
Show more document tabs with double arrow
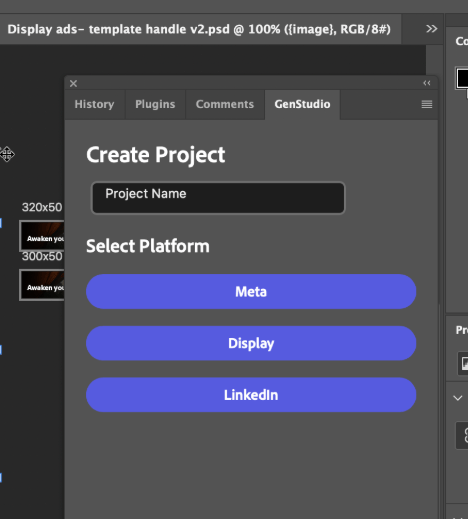(x=431, y=29)
